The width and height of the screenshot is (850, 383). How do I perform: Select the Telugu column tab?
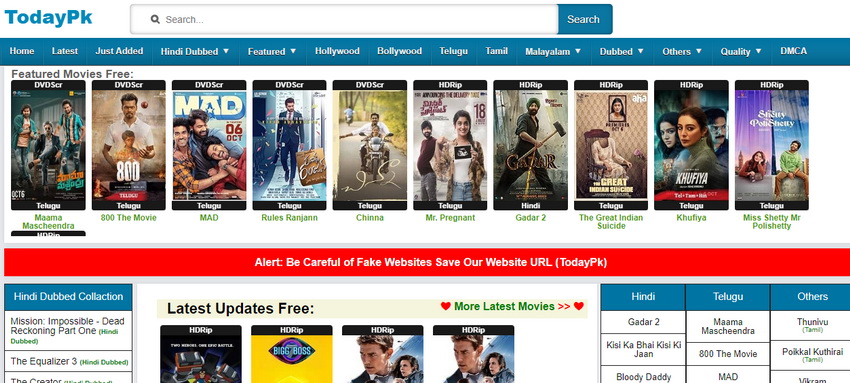pos(727,297)
